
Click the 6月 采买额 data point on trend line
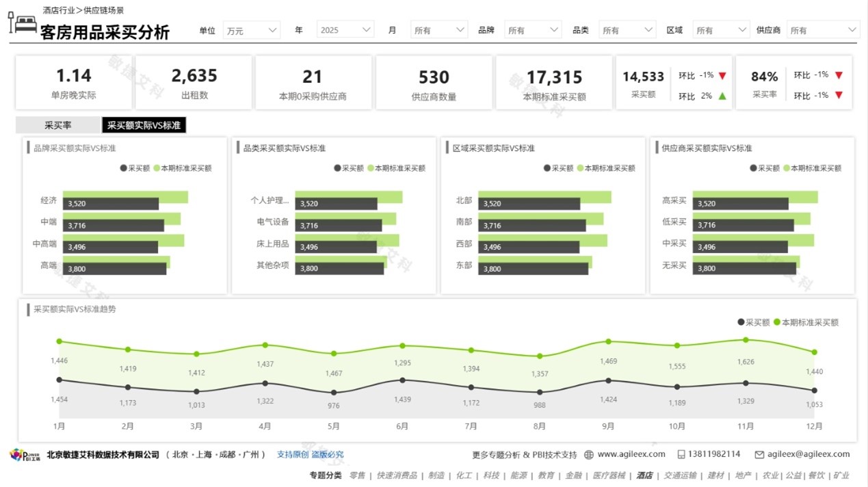pos(402,380)
